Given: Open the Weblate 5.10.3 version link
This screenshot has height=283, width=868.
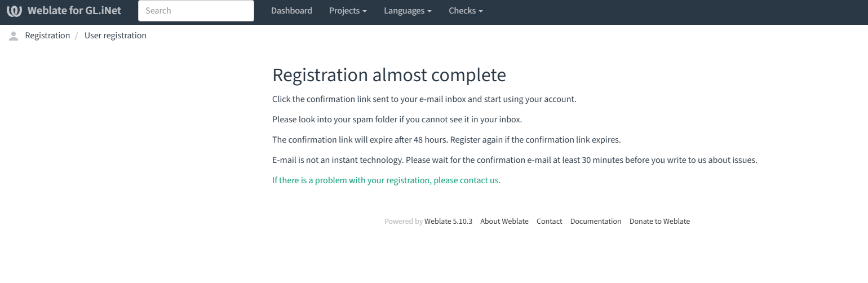Looking at the screenshot, I should point(448,222).
